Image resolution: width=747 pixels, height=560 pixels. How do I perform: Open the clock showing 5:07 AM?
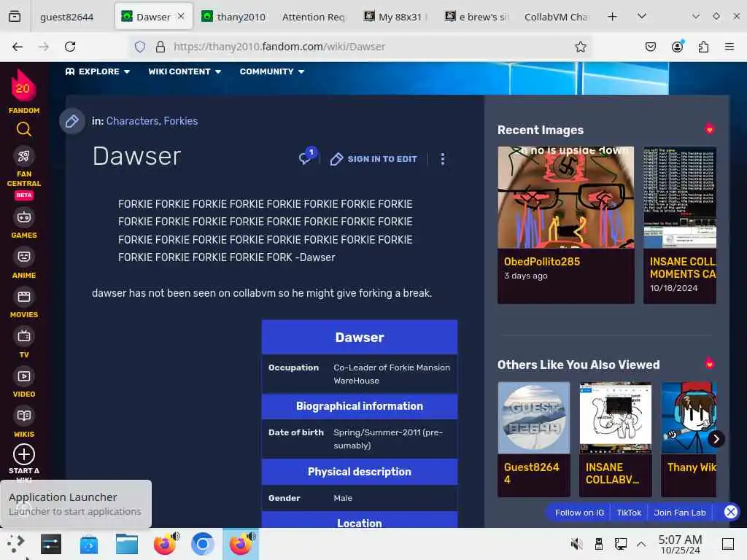coord(680,544)
